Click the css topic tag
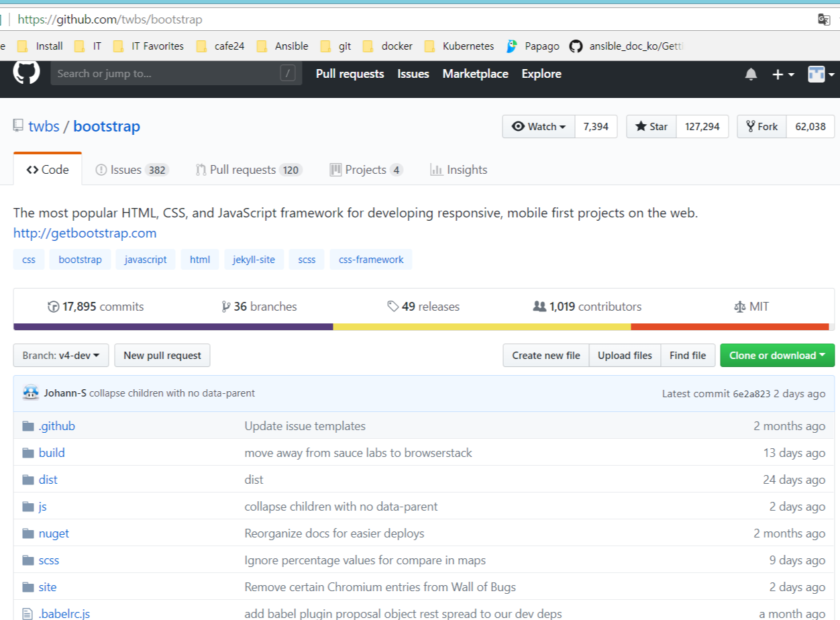This screenshot has height=620, width=840. 29,260
